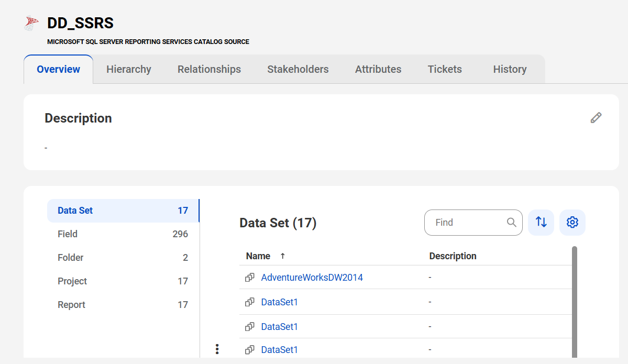
Task: Toggle the ascending sort arrow next to Name
Action: pos(283,256)
